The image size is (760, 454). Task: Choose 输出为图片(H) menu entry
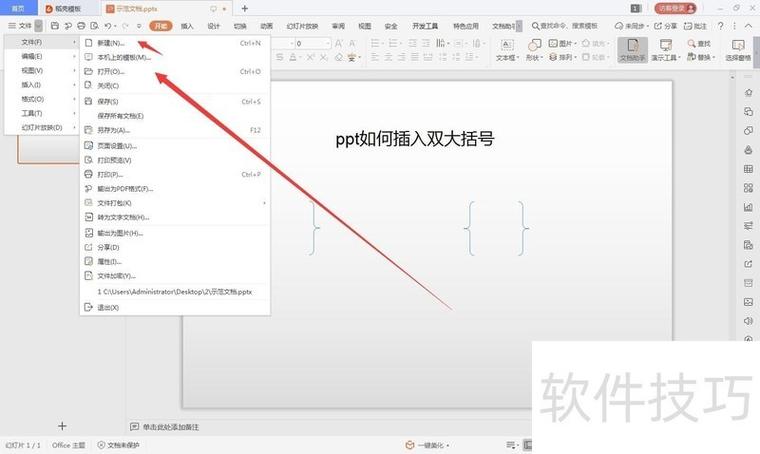click(174, 233)
